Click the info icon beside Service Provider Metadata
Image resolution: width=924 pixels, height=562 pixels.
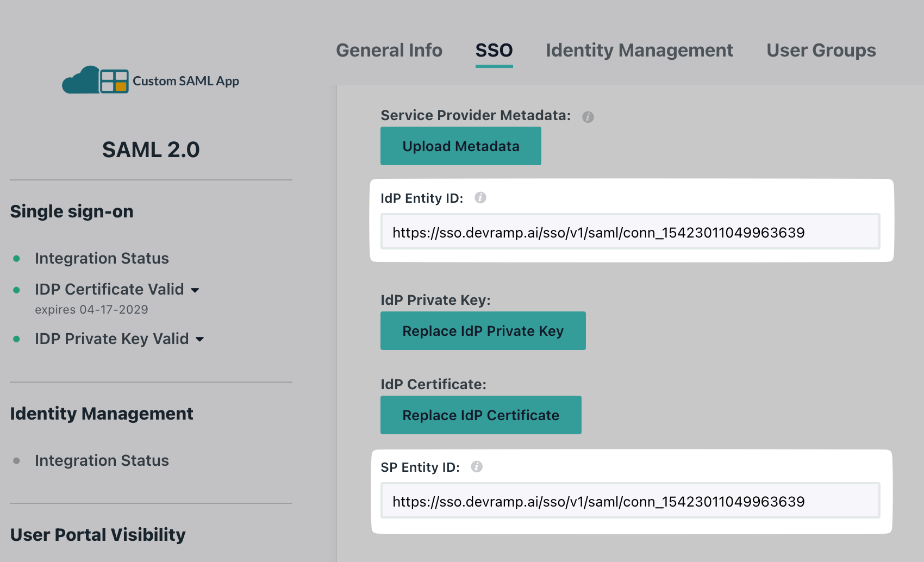pos(588,117)
